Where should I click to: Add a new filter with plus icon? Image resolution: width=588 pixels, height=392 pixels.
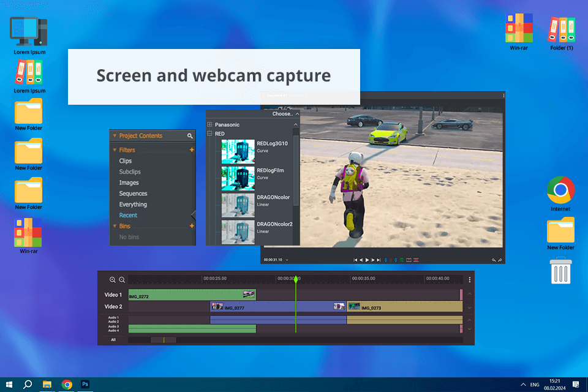[x=192, y=149]
